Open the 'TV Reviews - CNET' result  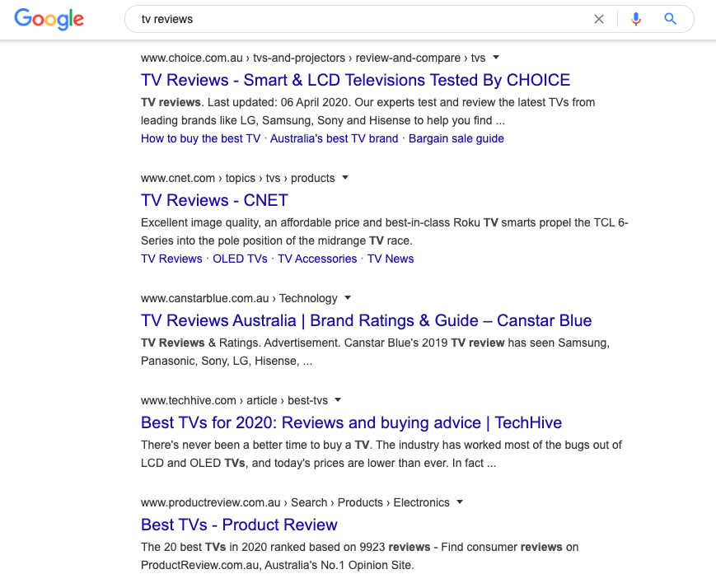click(214, 200)
